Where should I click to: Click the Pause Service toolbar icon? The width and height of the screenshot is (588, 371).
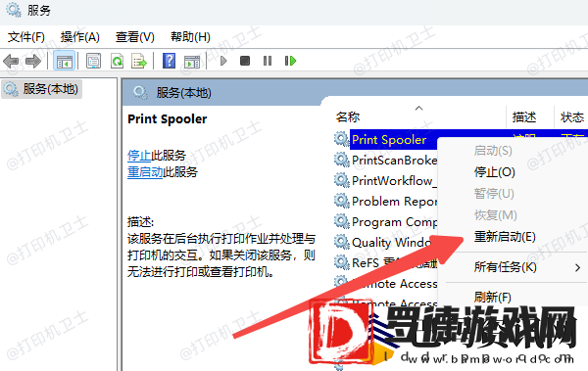(268, 61)
